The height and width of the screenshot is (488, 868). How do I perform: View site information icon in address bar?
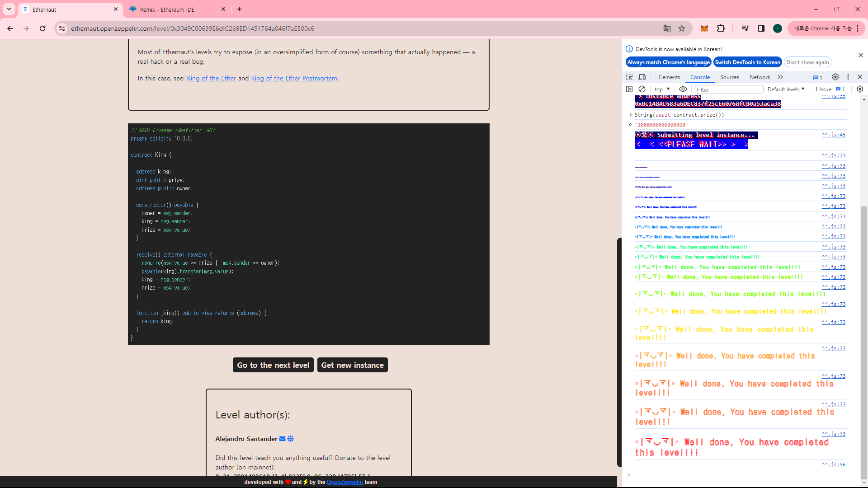click(x=62, y=28)
